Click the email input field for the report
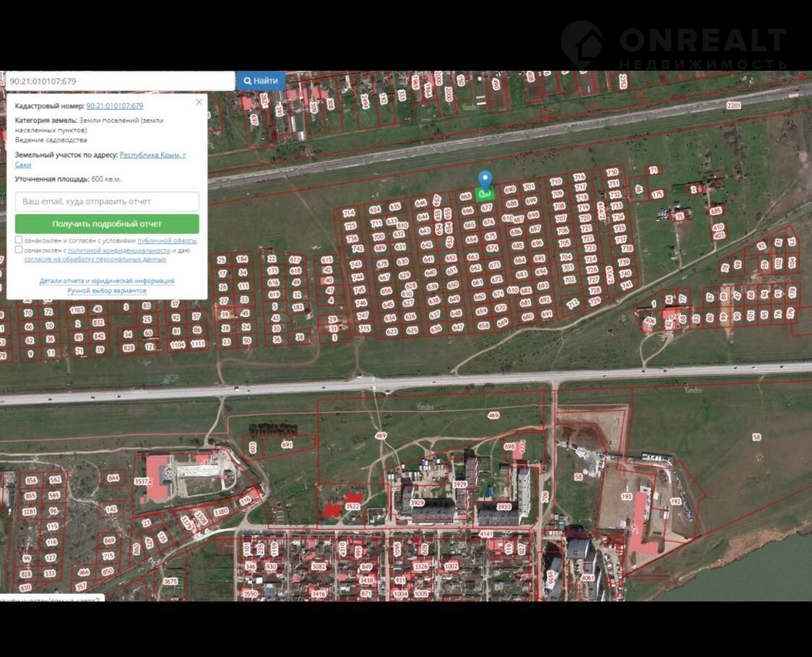This screenshot has height=657, width=812. 107,201
